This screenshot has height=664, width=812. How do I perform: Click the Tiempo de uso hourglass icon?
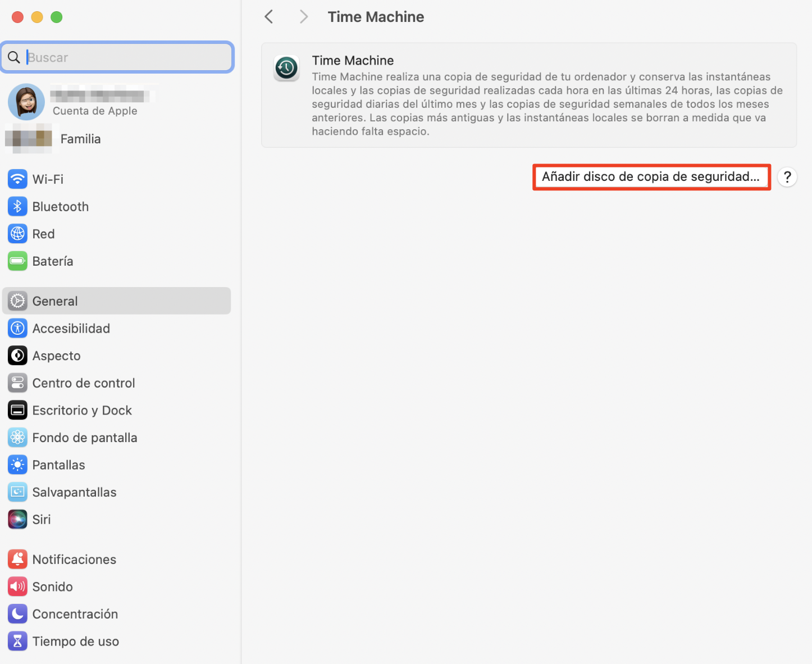point(17,642)
